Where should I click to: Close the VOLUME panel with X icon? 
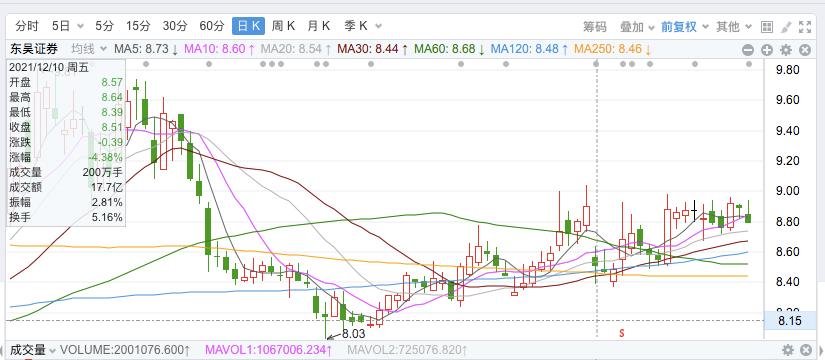pyautogui.click(x=806, y=350)
